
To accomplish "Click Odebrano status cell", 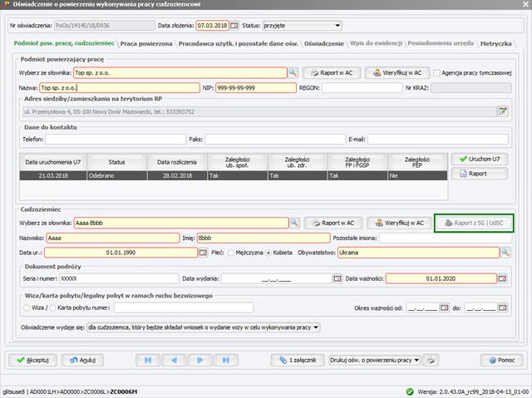I will pyautogui.click(x=117, y=175).
